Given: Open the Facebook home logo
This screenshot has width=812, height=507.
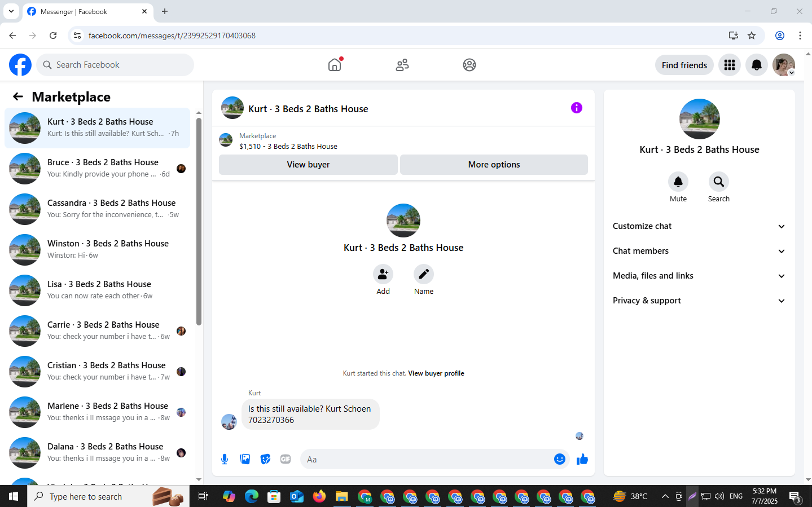Looking at the screenshot, I should point(20,65).
